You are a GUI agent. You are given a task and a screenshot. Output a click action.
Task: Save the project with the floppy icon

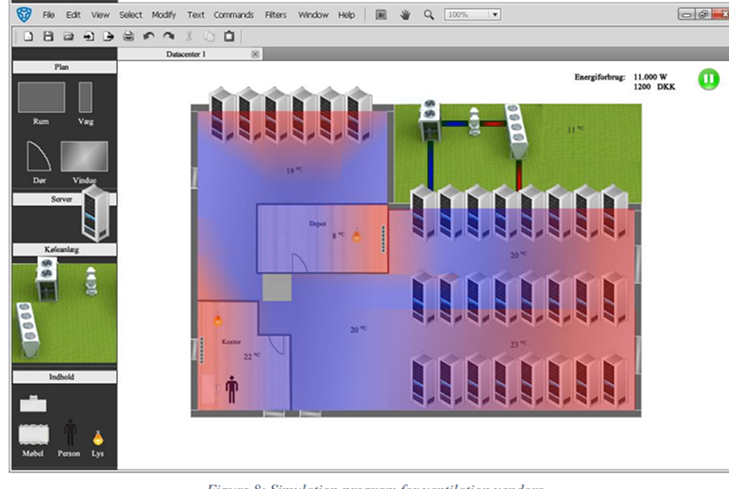pos(48,36)
